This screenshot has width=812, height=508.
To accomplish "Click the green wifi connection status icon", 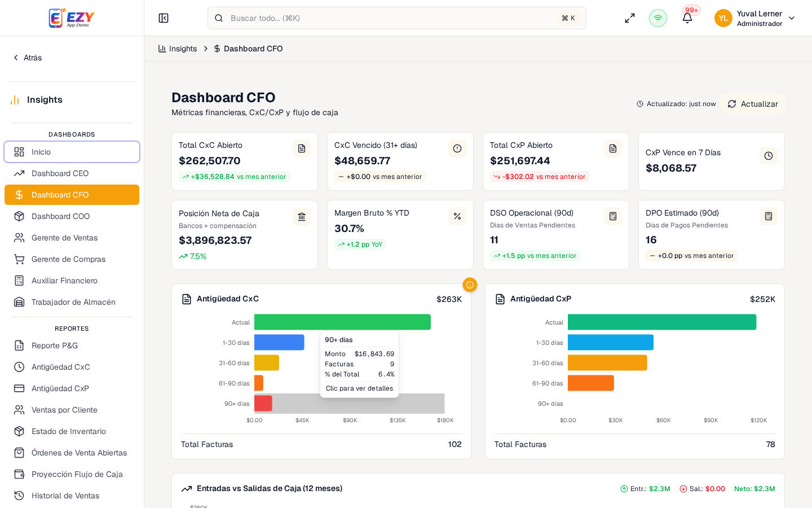I will coord(658,18).
